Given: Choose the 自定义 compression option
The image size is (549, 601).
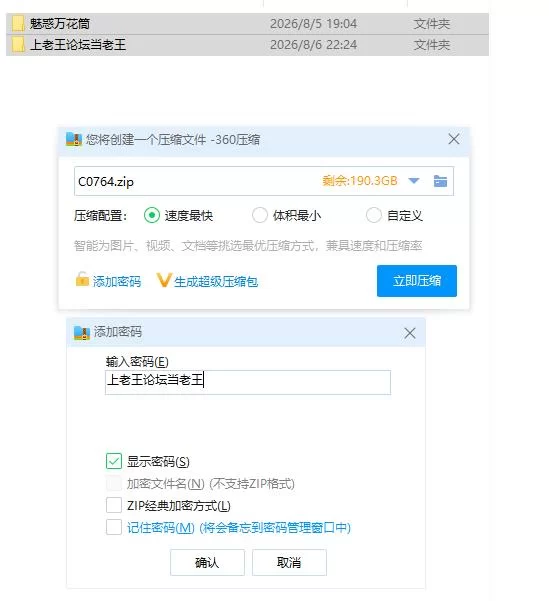Looking at the screenshot, I should click(x=374, y=215).
